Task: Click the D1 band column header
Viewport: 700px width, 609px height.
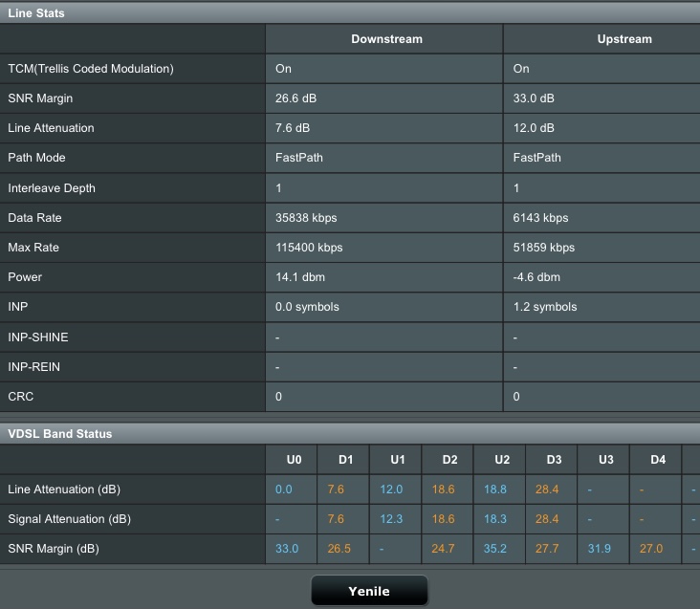Action: [x=345, y=460]
